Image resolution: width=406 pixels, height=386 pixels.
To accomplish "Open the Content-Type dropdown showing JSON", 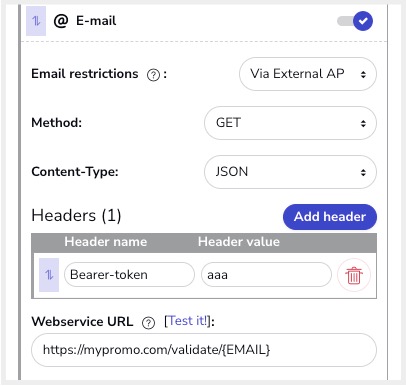I will coord(290,172).
